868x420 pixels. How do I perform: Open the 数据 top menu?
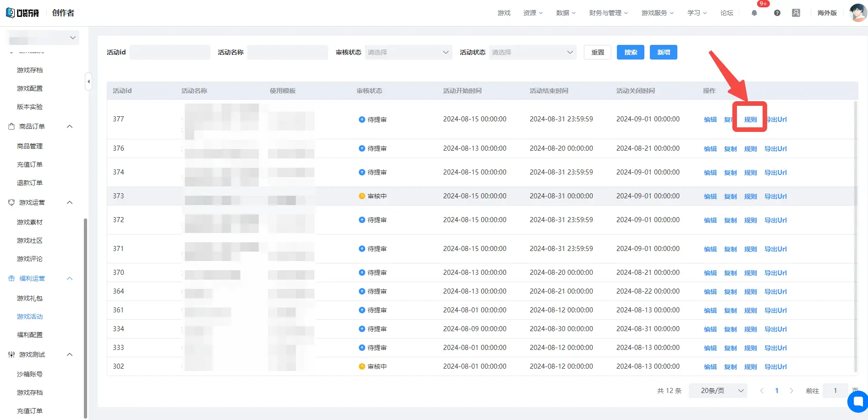(x=566, y=13)
